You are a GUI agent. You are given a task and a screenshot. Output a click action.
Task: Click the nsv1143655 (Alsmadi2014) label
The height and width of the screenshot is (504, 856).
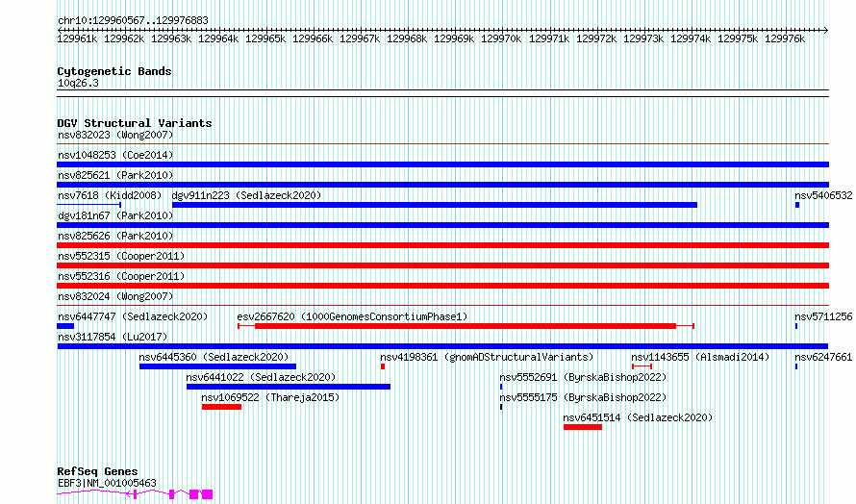700,357
